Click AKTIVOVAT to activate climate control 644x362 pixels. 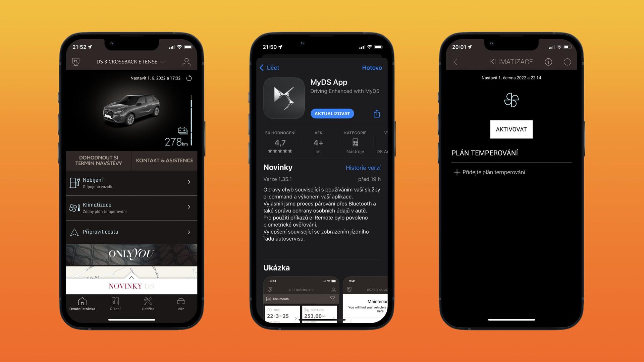[511, 129]
